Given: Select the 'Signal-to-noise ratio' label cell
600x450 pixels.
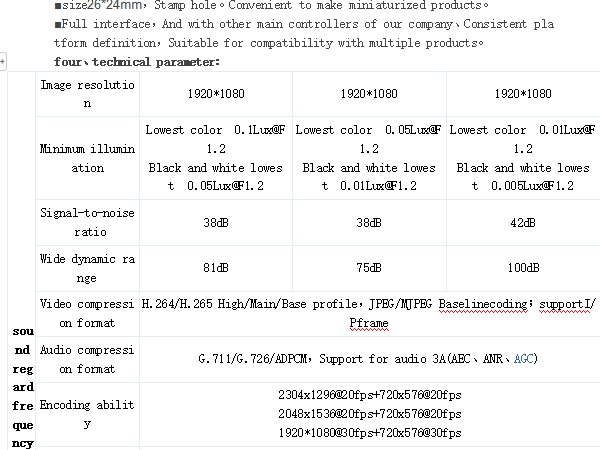Looking at the screenshot, I should pyautogui.click(x=86, y=222).
